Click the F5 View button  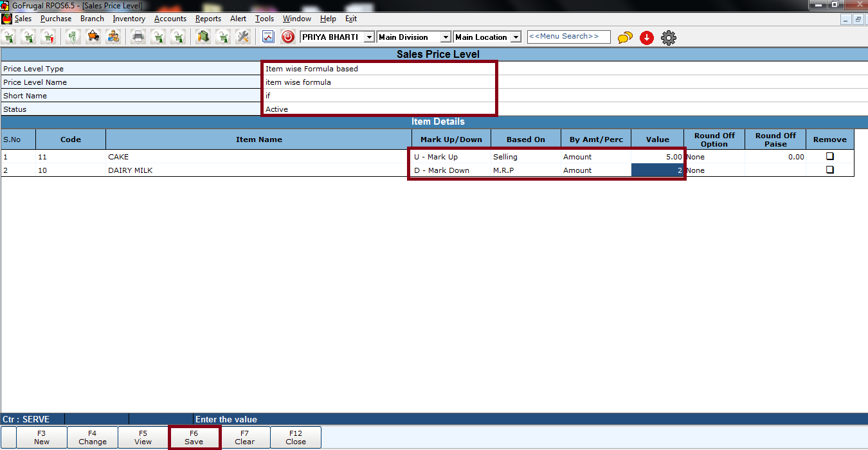coord(143,437)
